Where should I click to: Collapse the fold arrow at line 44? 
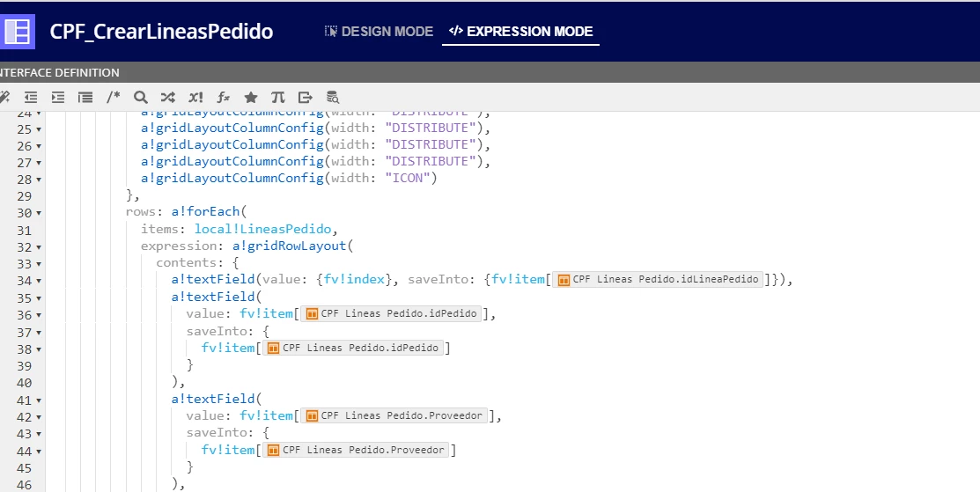(x=39, y=452)
